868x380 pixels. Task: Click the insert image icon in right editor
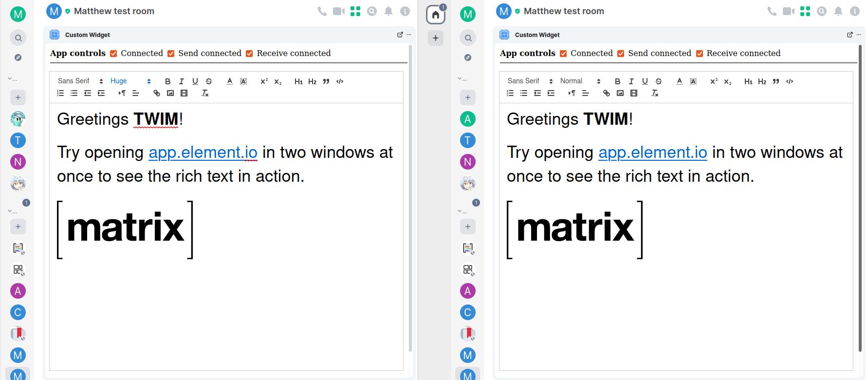[x=620, y=93]
